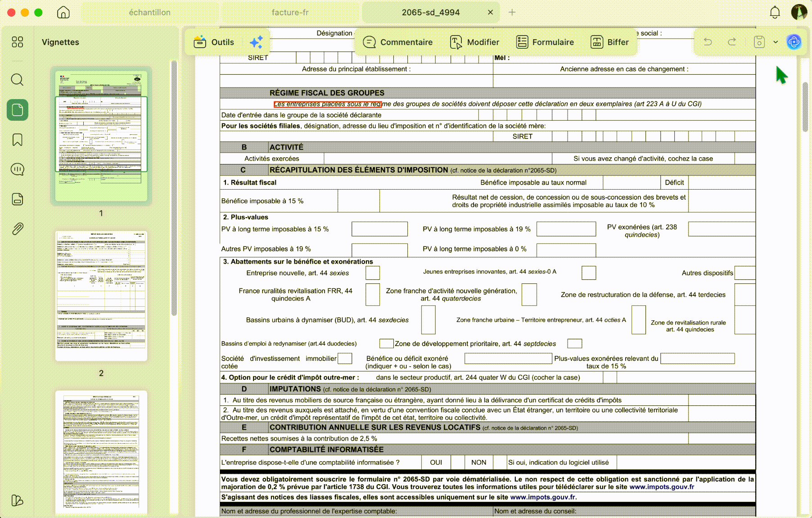
Task: Switch to the facture-fr tab
Action: (x=290, y=13)
